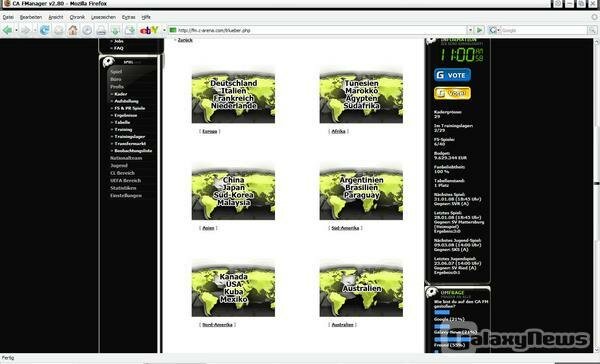
Task: Click South America map with Argentinien Brasilien
Action: coord(361,192)
